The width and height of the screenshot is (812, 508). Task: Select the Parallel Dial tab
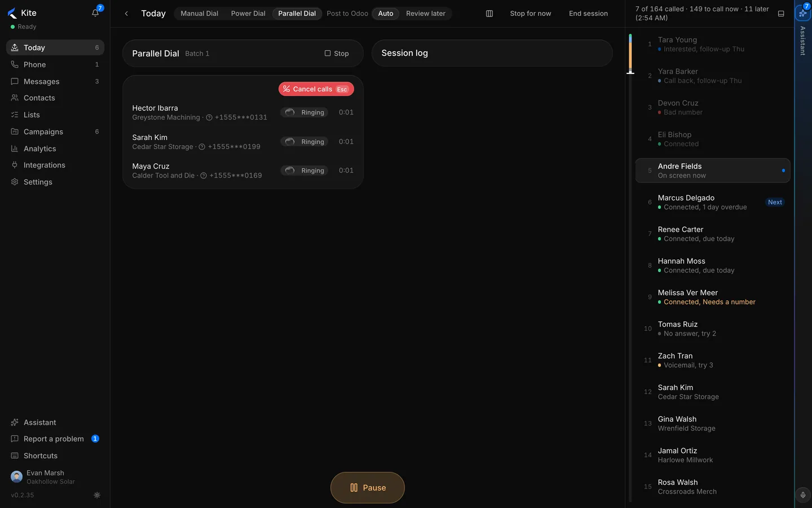click(x=297, y=14)
